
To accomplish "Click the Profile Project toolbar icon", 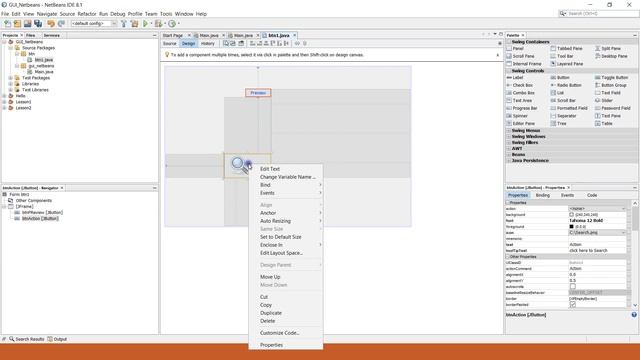I will 172,24.
